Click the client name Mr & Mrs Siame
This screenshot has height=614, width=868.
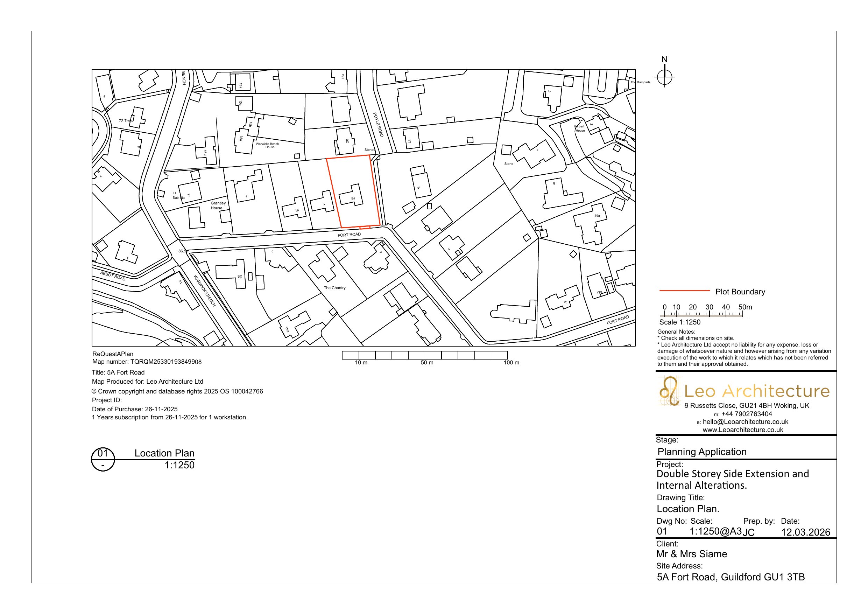[691, 554]
